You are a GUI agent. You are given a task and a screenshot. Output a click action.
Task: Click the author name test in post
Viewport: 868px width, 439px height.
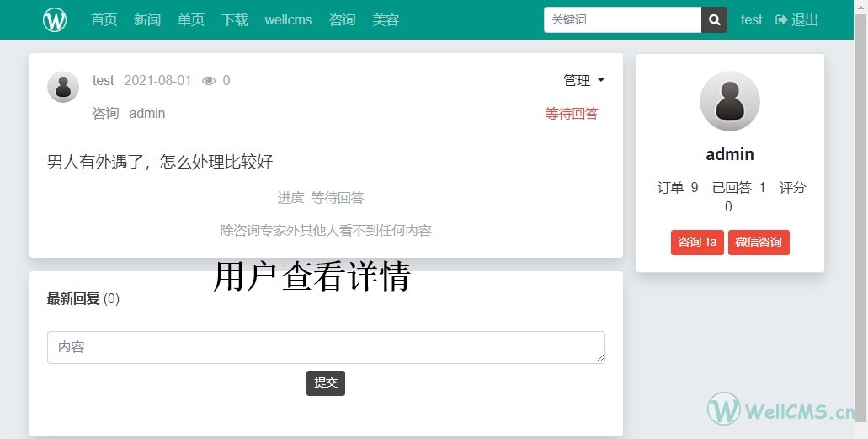pos(103,80)
